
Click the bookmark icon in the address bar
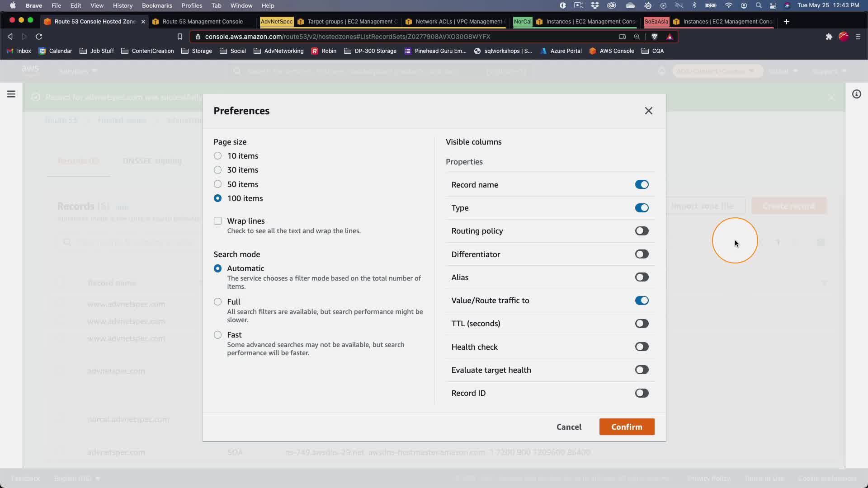(179, 37)
